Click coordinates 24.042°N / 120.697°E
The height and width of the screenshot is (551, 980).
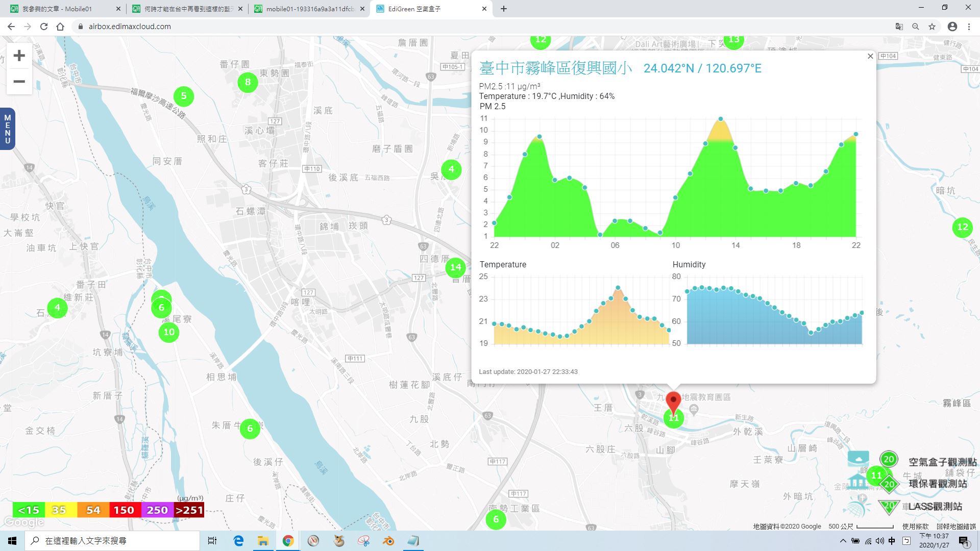point(702,68)
